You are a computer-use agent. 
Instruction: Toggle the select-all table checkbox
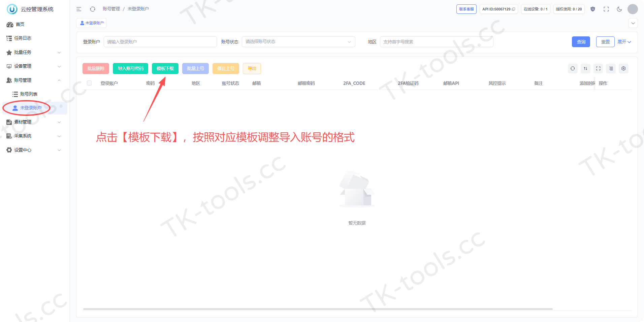tap(89, 83)
